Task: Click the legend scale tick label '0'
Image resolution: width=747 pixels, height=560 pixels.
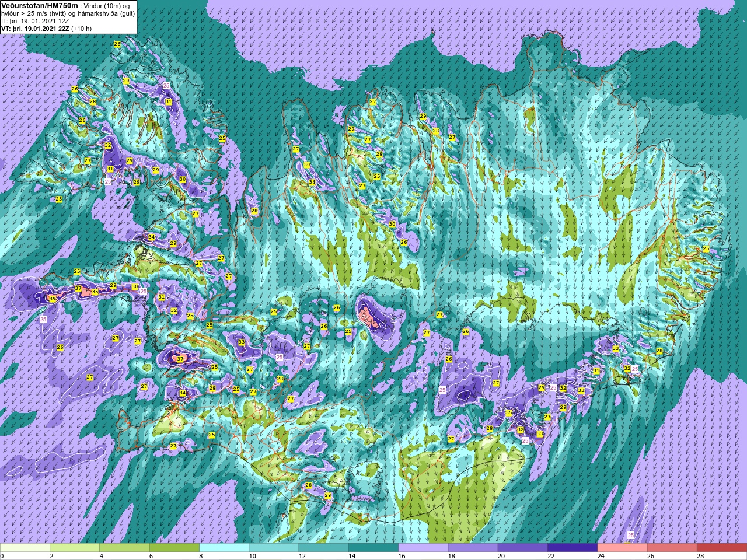Action: (2, 556)
